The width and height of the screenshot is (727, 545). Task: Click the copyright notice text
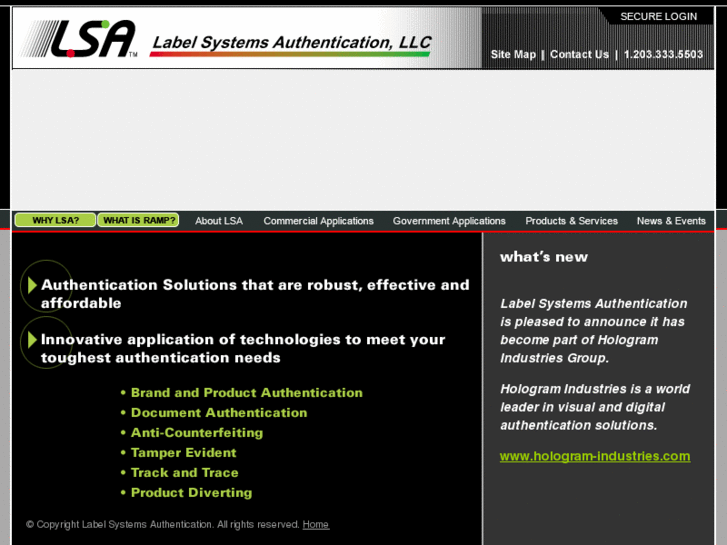[x=163, y=524]
